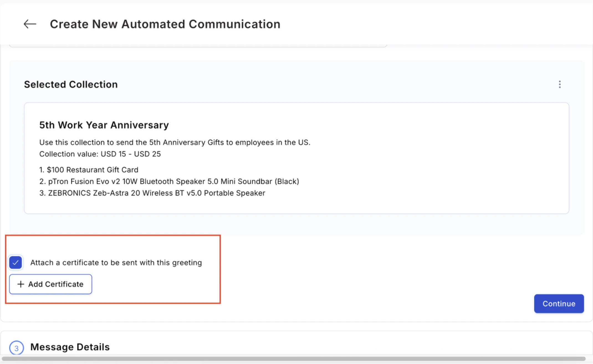The height and width of the screenshot is (364, 593).
Task: Click the 5th Work Year Anniversary title
Action: click(x=104, y=125)
